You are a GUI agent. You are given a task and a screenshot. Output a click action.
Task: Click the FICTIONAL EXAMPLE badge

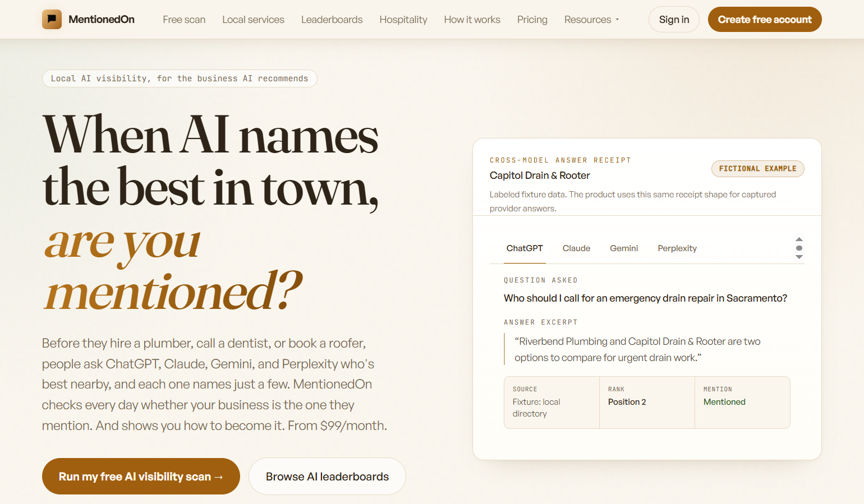[757, 169]
